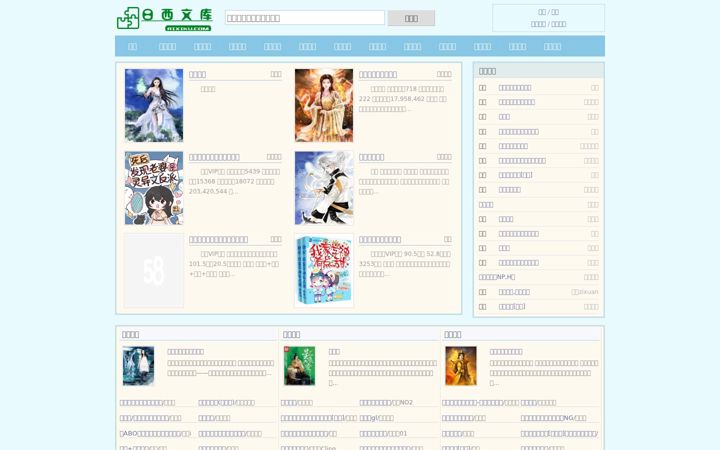Open the bottom list link ending with Cline
Viewport: 720px width, 450px height.
point(308,447)
